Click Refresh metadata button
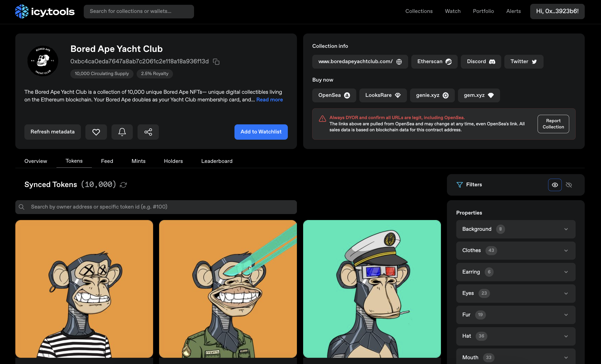This screenshot has height=364, width=601. (x=52, y=132)
